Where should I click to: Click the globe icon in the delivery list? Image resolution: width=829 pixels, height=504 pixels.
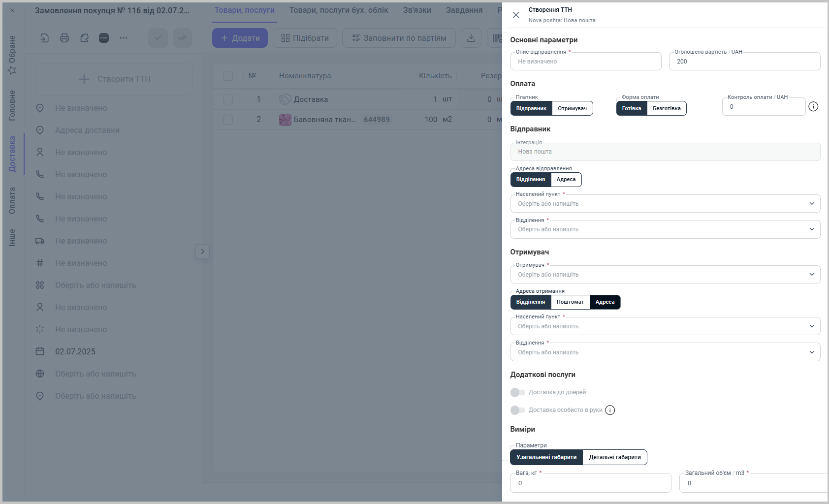40,374
